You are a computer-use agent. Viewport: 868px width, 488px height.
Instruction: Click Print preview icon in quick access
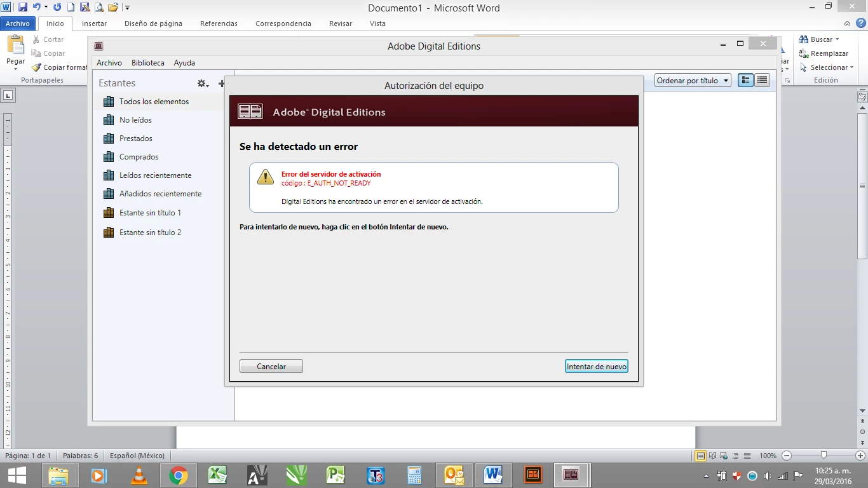98,8
